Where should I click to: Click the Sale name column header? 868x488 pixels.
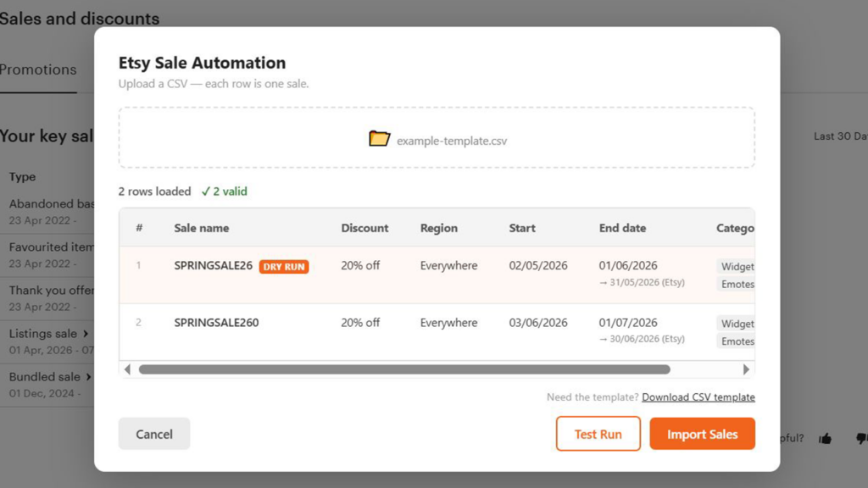click(201, 228)
